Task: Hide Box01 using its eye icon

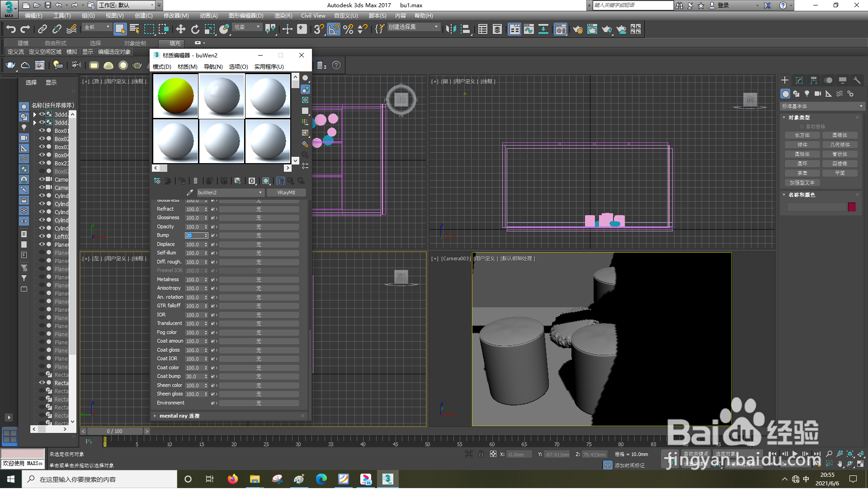Action: (x=42, y=131)
